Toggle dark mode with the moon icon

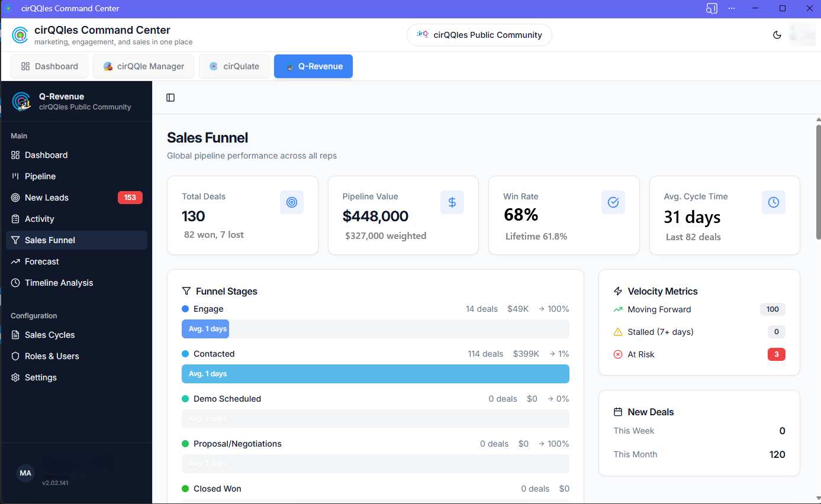point(777,34)
